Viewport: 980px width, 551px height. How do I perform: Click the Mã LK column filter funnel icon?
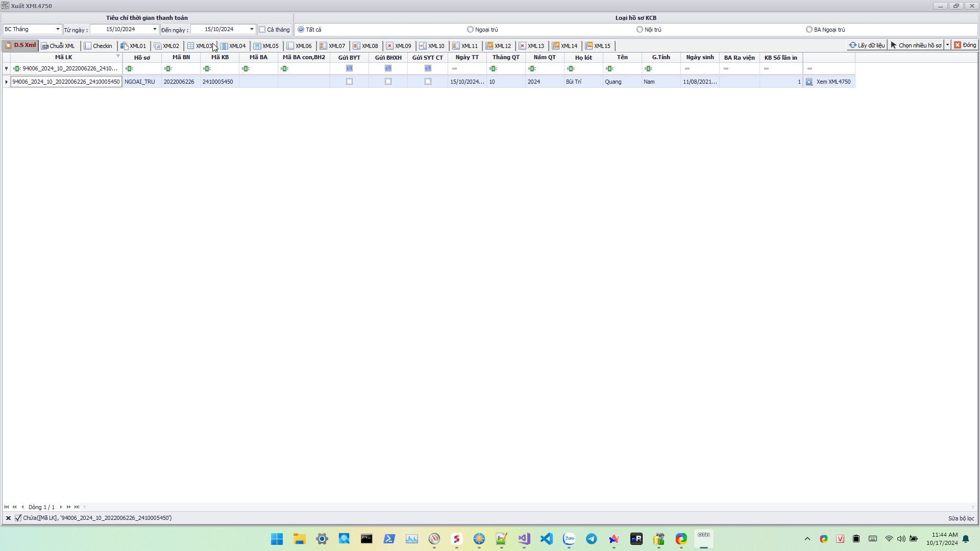tap(118, 56)
